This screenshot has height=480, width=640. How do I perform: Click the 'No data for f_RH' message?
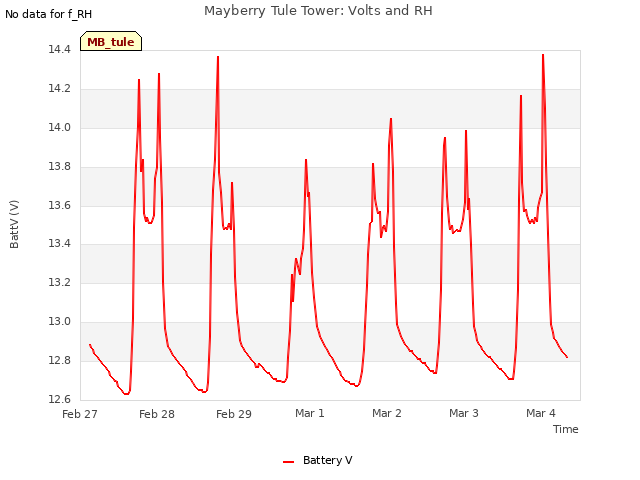coord(49,14)
